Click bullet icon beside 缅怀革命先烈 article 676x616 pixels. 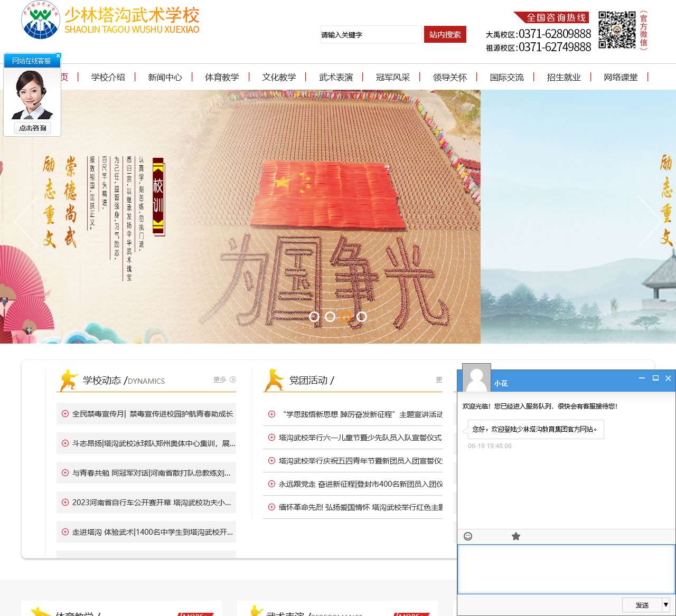(x=271, y=507)
